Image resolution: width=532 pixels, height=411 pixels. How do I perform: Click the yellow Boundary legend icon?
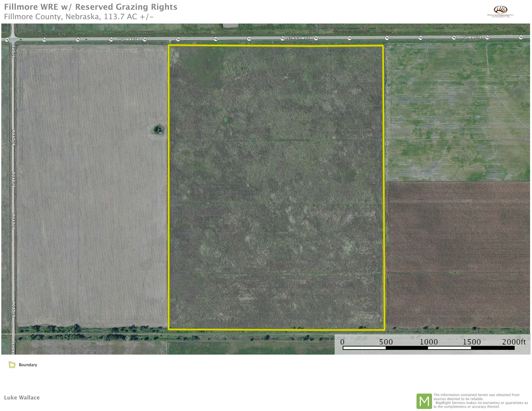(12, 364)
